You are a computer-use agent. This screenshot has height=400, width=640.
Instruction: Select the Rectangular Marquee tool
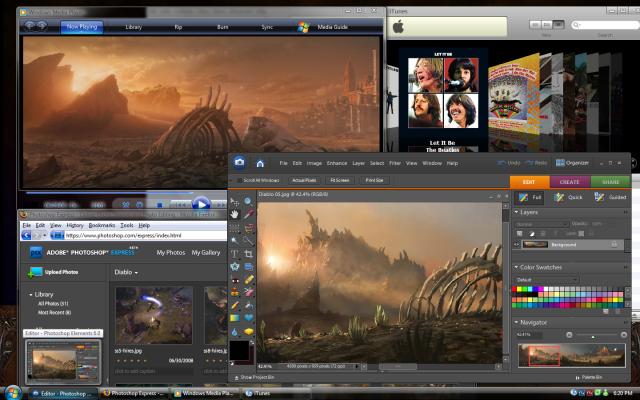[x=235, y=227]
